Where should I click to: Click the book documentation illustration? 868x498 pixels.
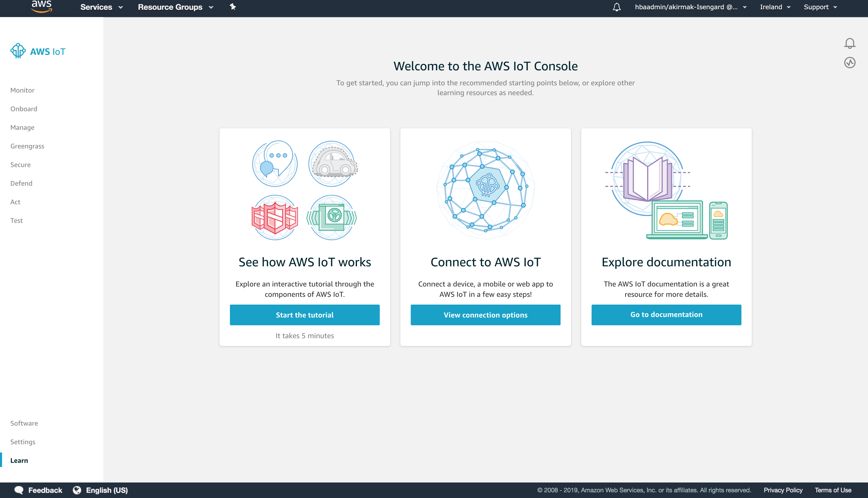[x=666, y=190]
